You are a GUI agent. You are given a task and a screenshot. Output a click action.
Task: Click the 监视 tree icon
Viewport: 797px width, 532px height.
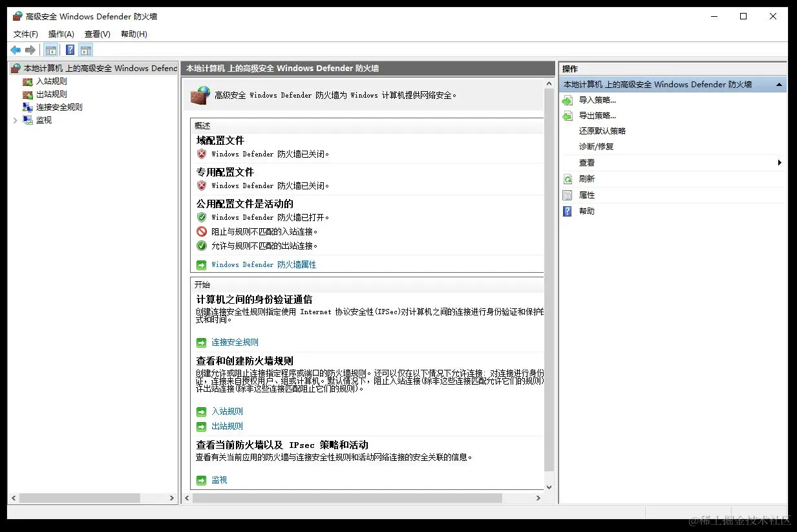click(x=27, y=120)
